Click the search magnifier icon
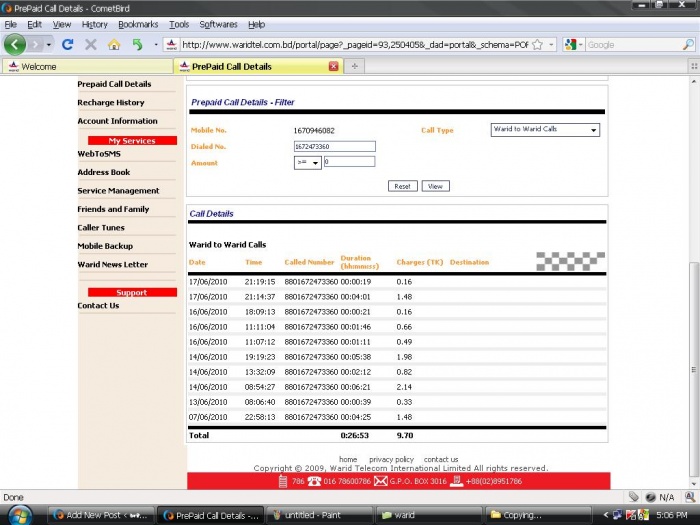700x525 pixels. (x=687, y=45)
